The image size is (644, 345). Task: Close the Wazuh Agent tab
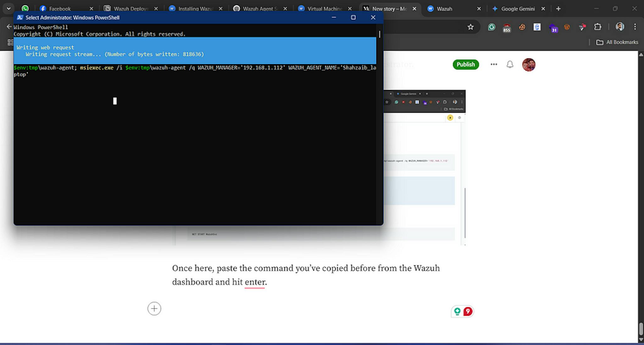point(285,9)
